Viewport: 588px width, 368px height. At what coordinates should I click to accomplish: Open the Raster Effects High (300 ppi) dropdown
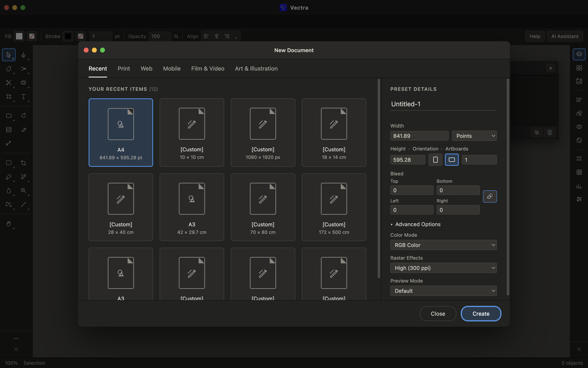pos(443,268)
